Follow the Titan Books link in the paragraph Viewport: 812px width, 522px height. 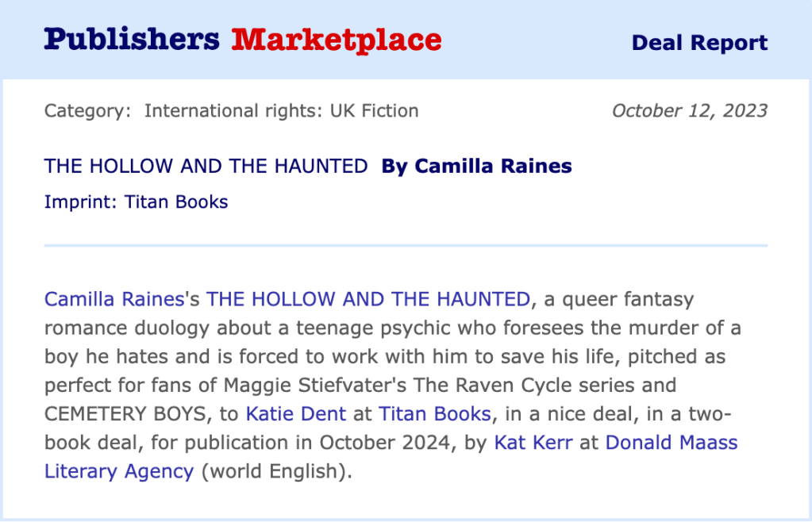tap(435, 413)
